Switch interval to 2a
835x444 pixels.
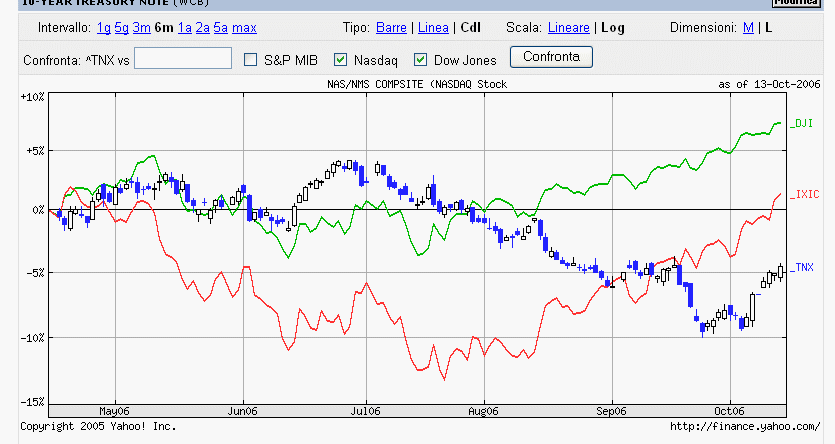(202, 28)
